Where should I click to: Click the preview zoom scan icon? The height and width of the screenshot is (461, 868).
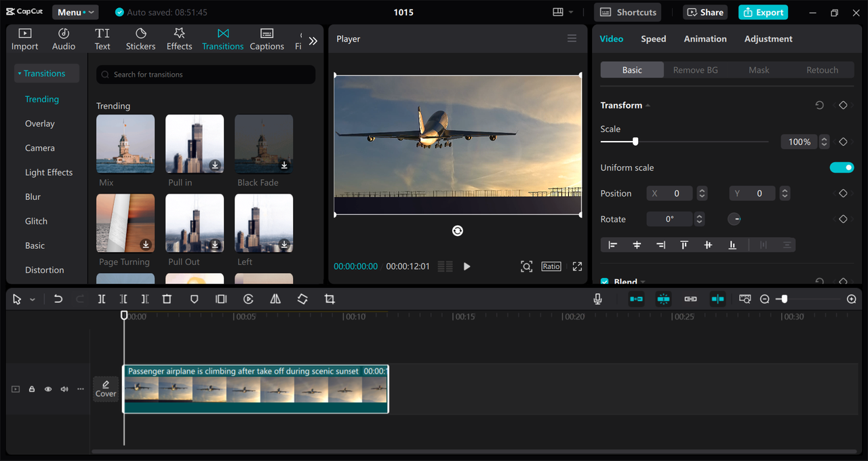(x=526, y=266)
